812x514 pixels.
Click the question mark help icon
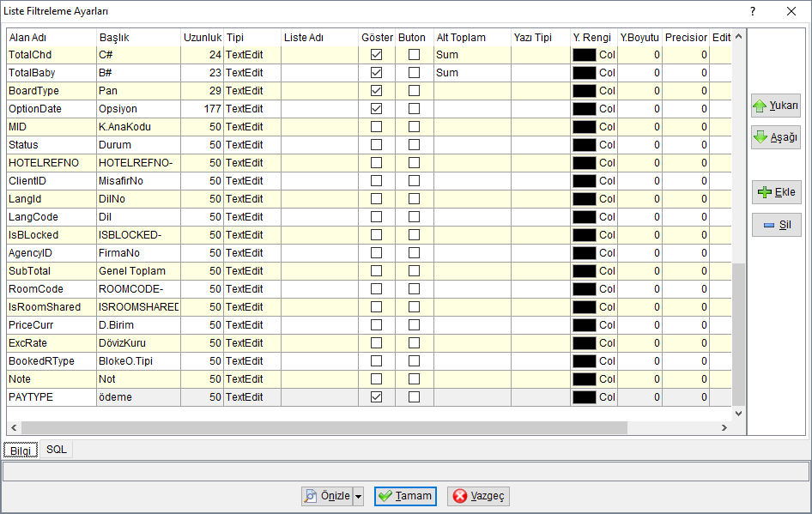tap(753, 11)
